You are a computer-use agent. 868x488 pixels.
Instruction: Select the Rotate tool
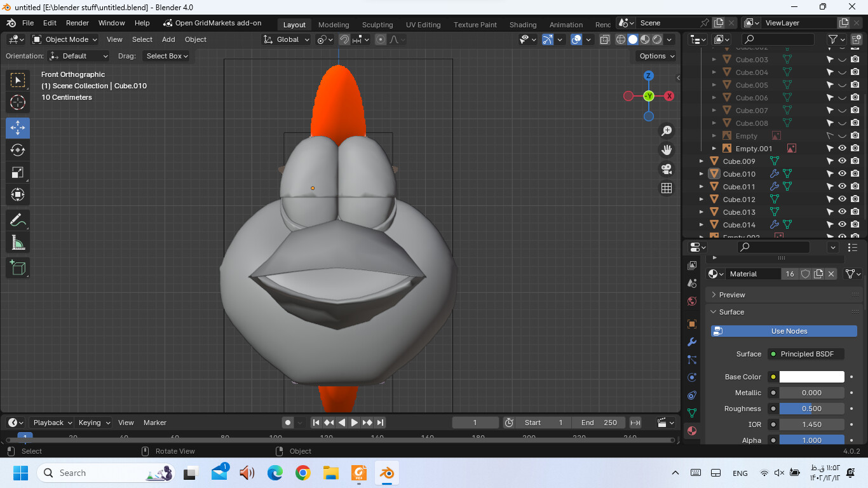coord(18,150)
